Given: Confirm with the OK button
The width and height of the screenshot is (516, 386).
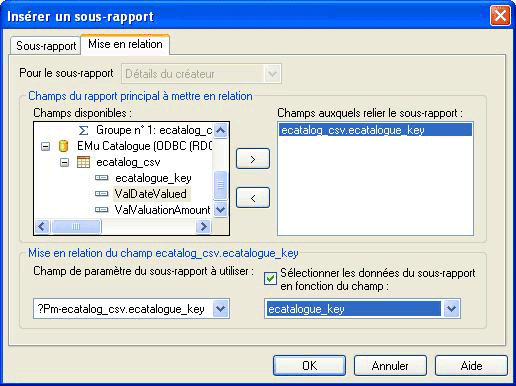Looking at the screenshot, I should 309,366.
